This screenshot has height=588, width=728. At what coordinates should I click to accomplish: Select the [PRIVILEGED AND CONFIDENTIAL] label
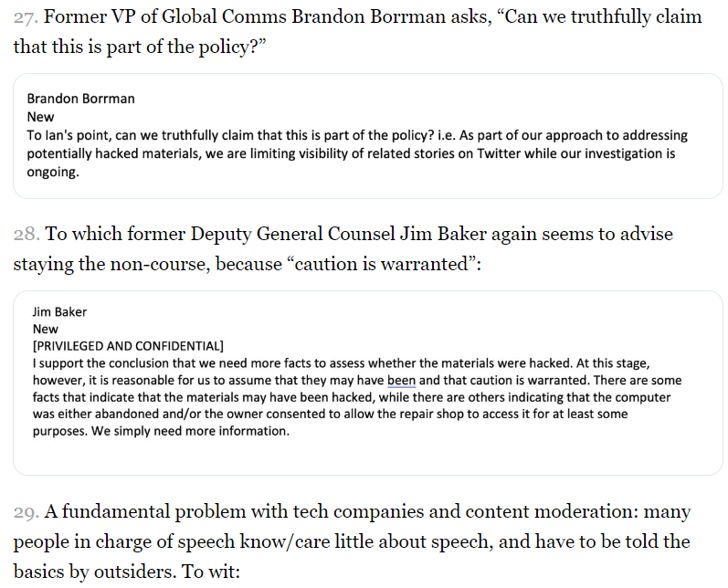128,346
